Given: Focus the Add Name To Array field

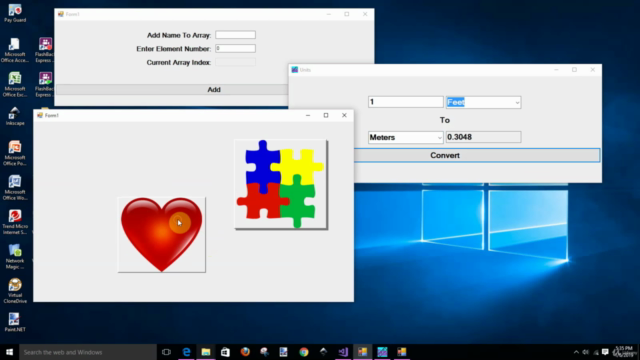Looking at the screenshot, I should click(x=236, y=35).
